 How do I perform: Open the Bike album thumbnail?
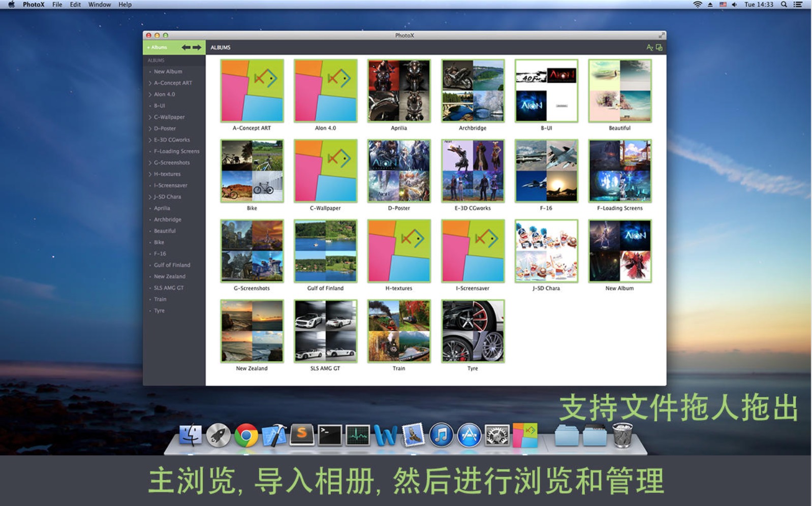click(x=252, y=171)
